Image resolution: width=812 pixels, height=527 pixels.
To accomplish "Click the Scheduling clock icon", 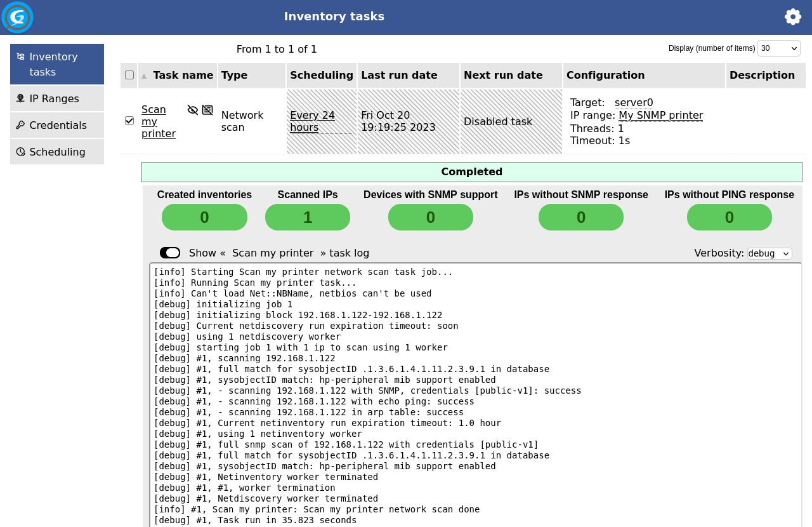I will (x=20, y=152).
